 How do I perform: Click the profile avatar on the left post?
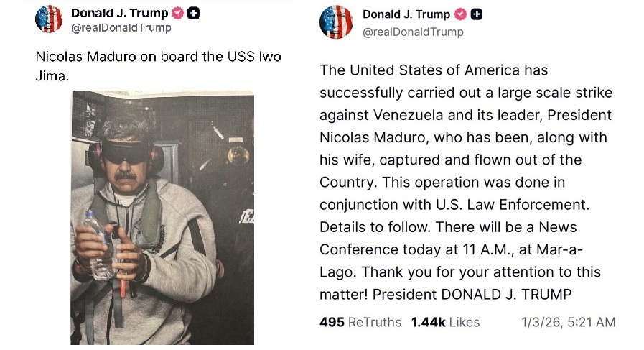(x=48, y=19)
